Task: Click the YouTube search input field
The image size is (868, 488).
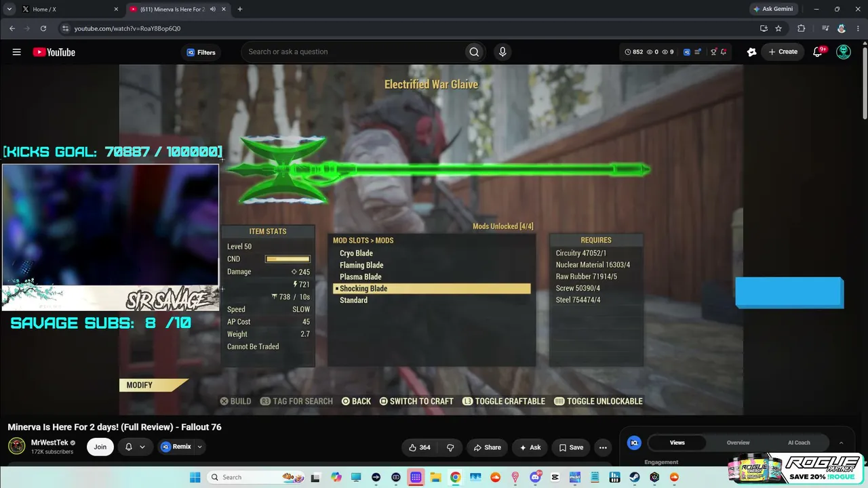Action: click(353, 52)
